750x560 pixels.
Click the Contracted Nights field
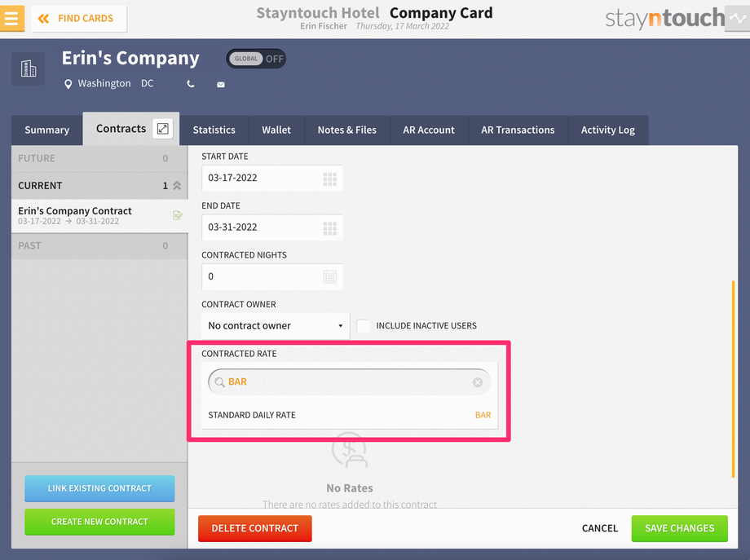[x=271, y=276]
